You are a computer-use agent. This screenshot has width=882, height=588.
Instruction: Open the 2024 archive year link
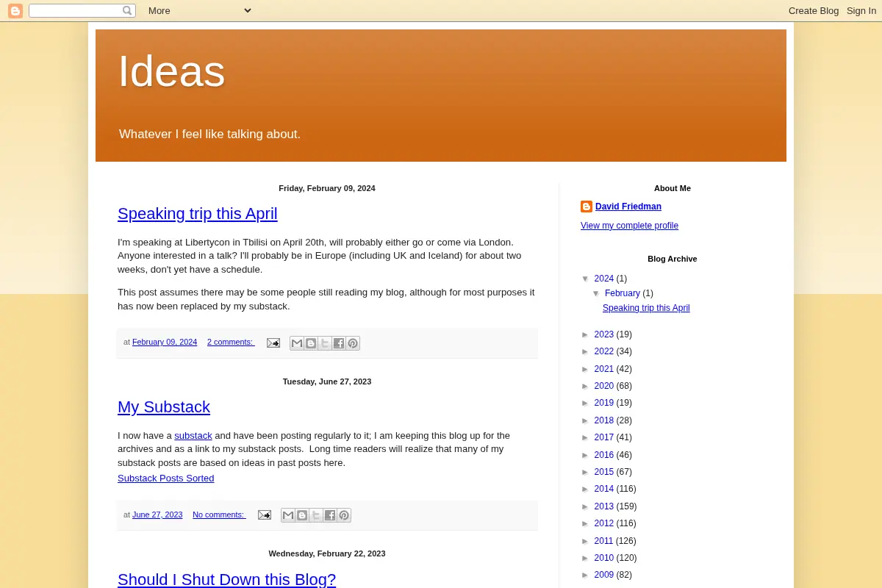(x=604, y=279)
